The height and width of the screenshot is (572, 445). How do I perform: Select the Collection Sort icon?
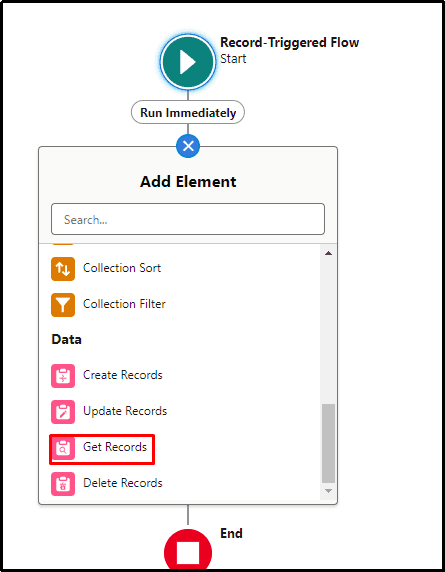tap(63, 269)
